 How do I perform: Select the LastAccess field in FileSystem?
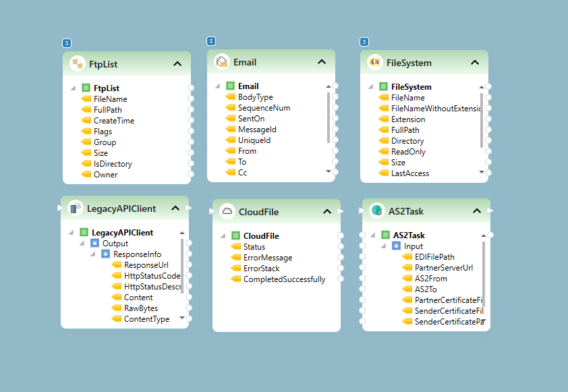point(410,173)
